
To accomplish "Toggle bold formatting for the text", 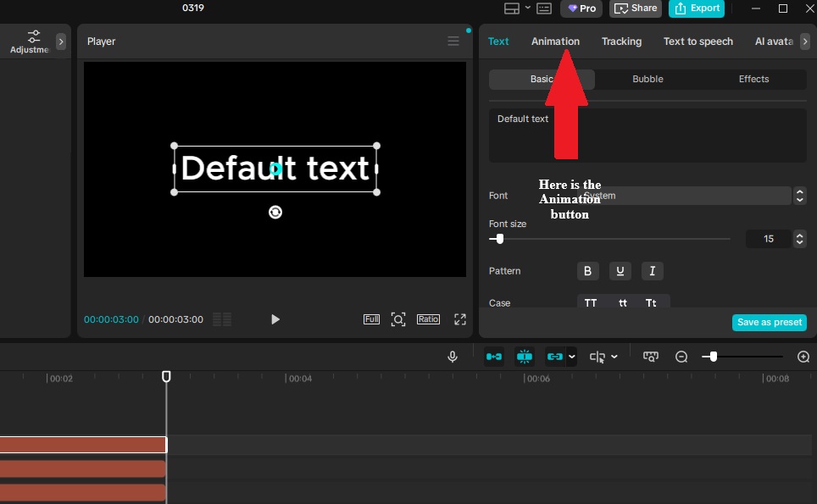I will (587, 271).
